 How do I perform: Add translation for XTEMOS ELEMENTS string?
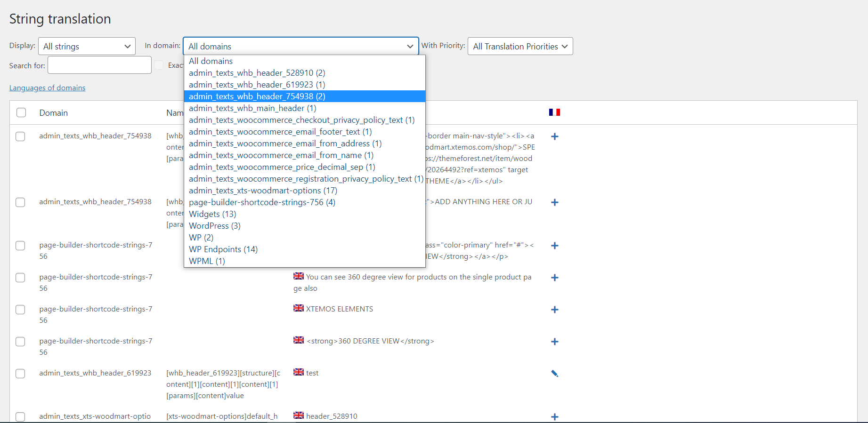tap(554, 310)
